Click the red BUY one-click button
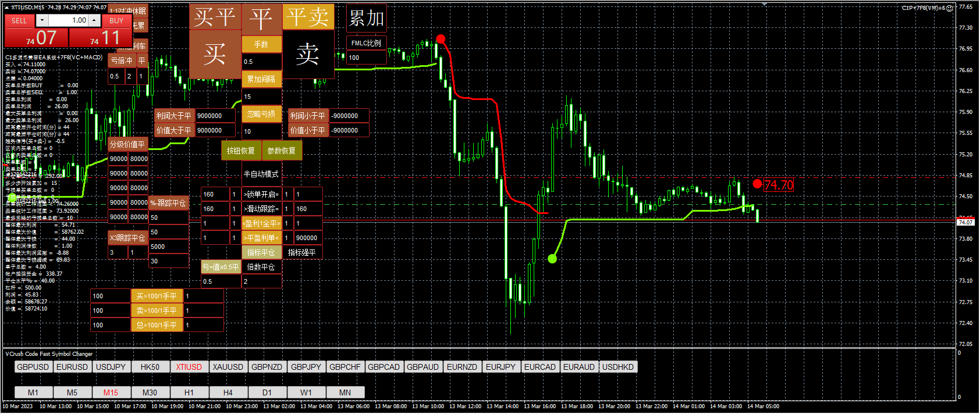Image resolution: width=980 pixels, height=414 pixels. click(x=116, y=20)
